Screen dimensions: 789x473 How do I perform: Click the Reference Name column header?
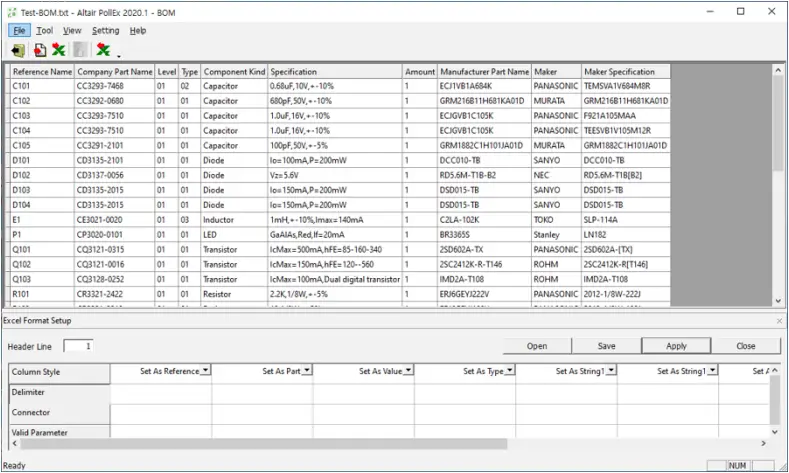(x=42, y=72)
